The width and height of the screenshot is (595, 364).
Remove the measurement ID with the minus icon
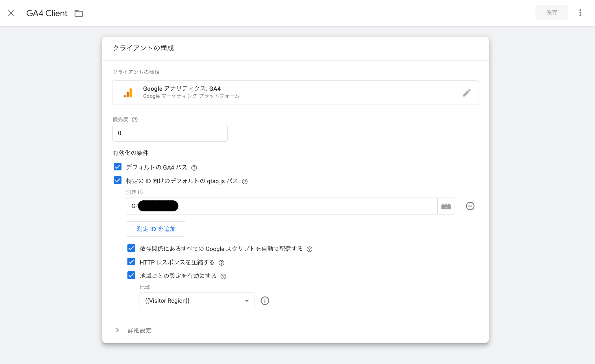pyautogui.click(x=470, y=206)
